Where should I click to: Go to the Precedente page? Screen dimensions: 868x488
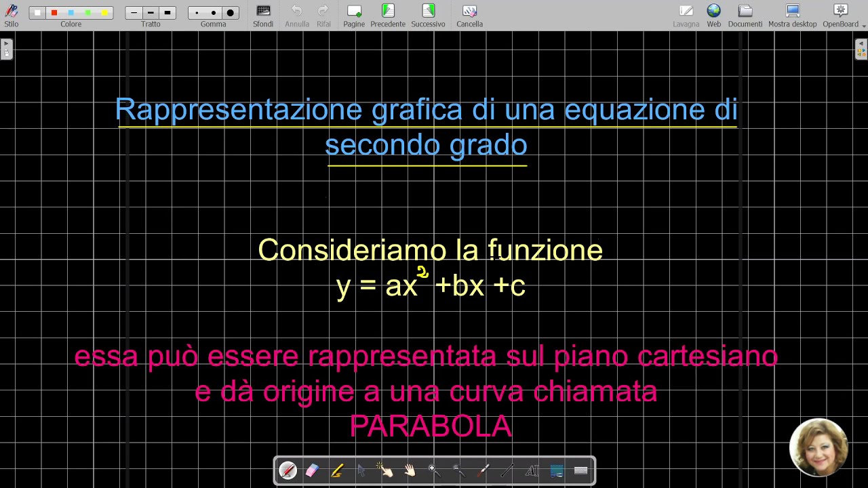coord(388,15)
